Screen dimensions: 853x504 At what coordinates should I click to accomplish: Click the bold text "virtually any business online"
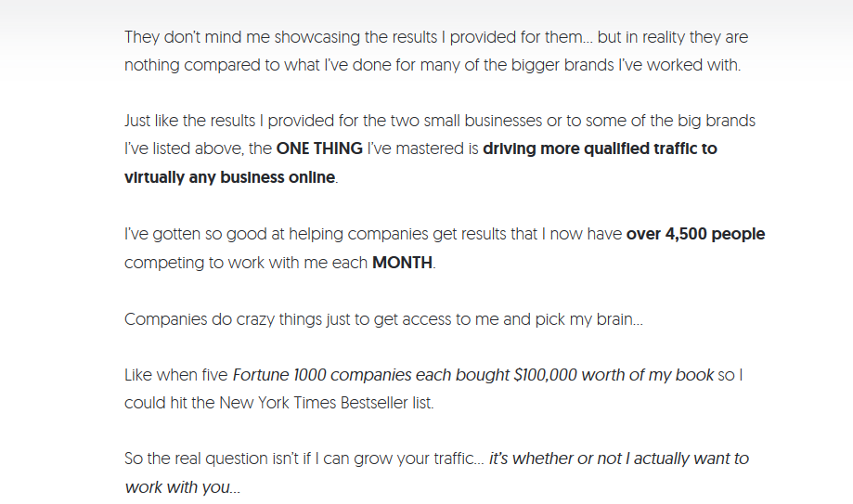point(229,177)
